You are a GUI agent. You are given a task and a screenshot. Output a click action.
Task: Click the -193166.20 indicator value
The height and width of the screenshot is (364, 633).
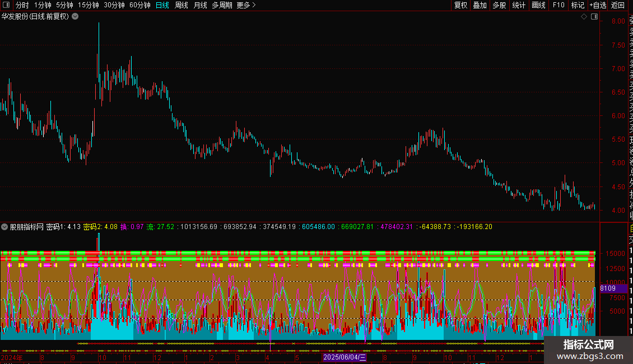click(x=474, y=227)
